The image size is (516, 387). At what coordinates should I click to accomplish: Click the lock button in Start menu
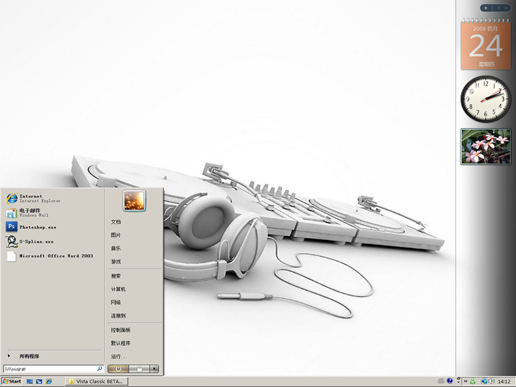(139, 369)
